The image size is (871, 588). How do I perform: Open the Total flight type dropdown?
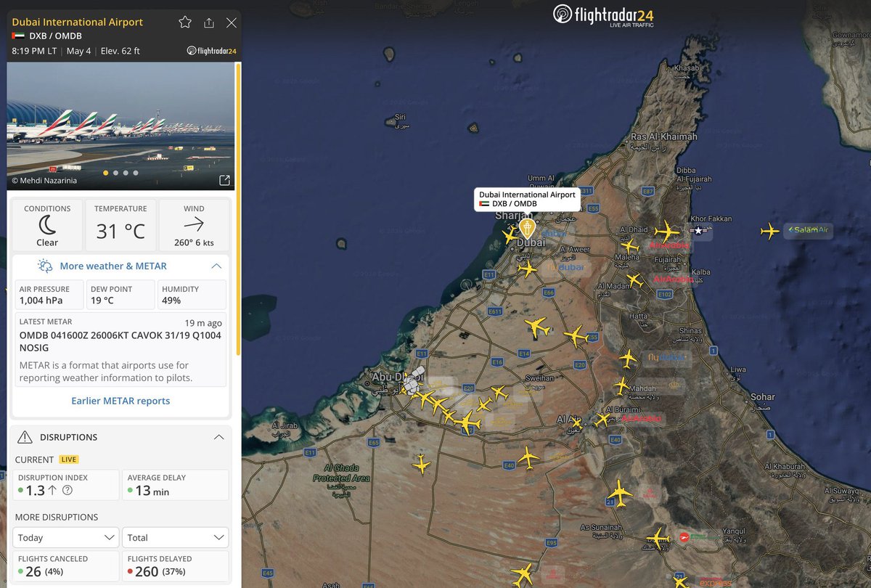(175, 537)
